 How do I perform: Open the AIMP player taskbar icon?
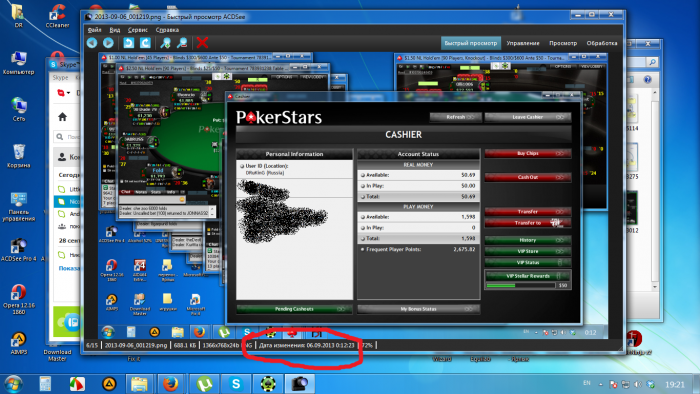pyautogui.click(x=109, y=384)
